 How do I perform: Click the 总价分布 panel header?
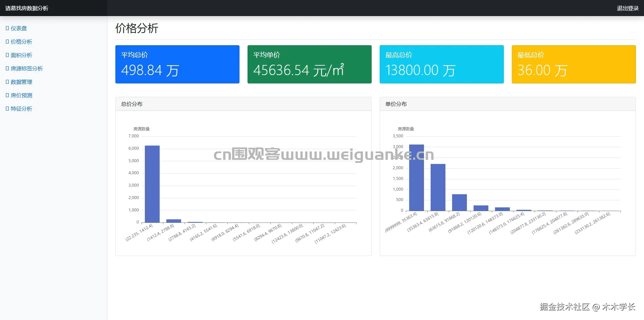tap(244, 104)
